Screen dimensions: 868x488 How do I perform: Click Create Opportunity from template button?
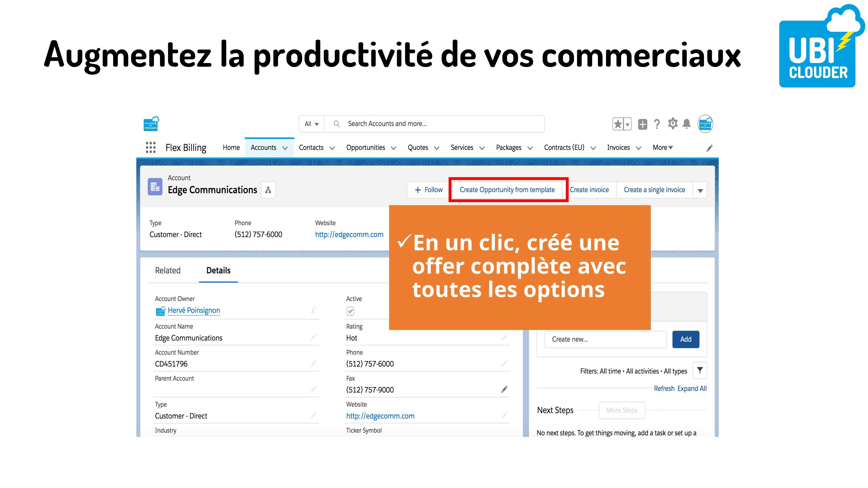click(507, 190)
